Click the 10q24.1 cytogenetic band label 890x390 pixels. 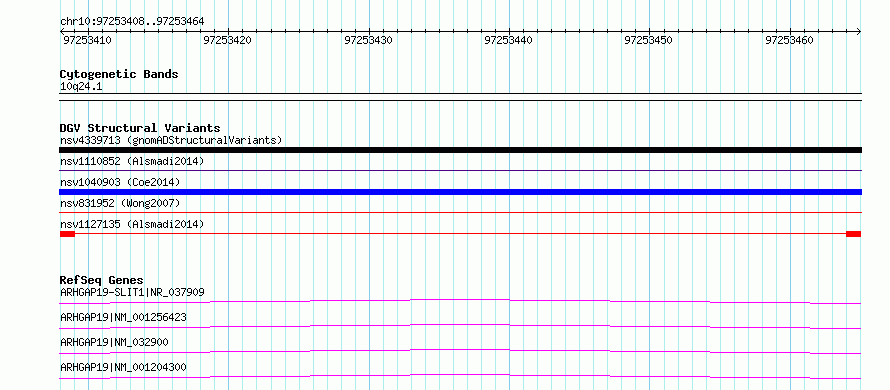point(81,87)
